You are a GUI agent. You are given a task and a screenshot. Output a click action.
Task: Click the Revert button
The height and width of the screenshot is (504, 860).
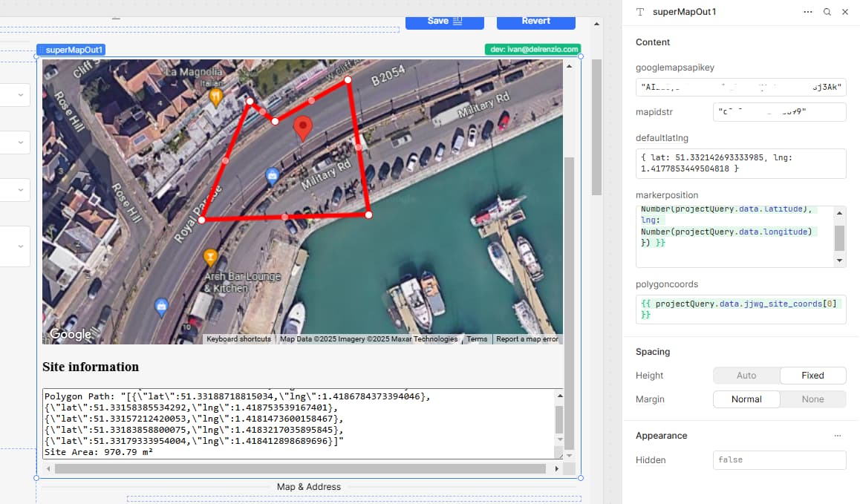(x=536, y=22)
